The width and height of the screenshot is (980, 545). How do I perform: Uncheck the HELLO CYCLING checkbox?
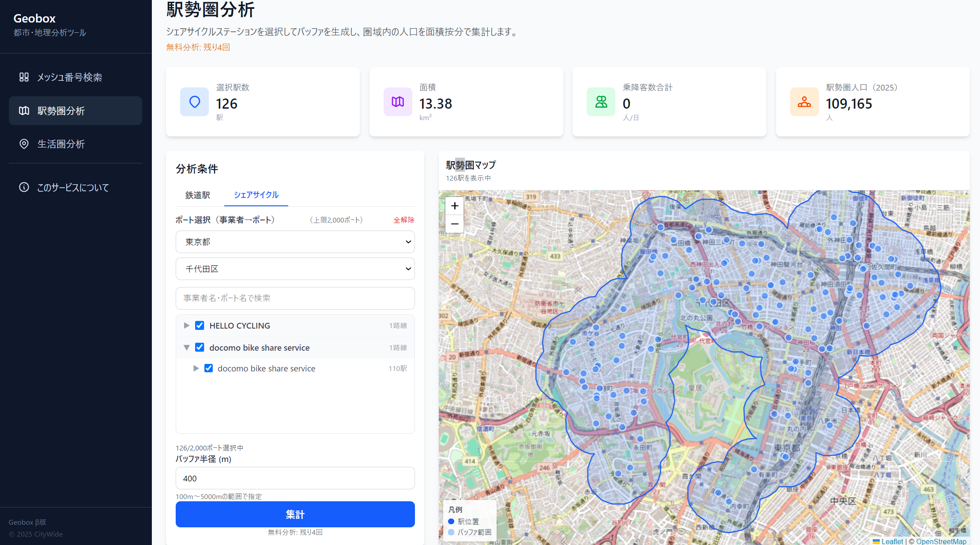point(200,325)
